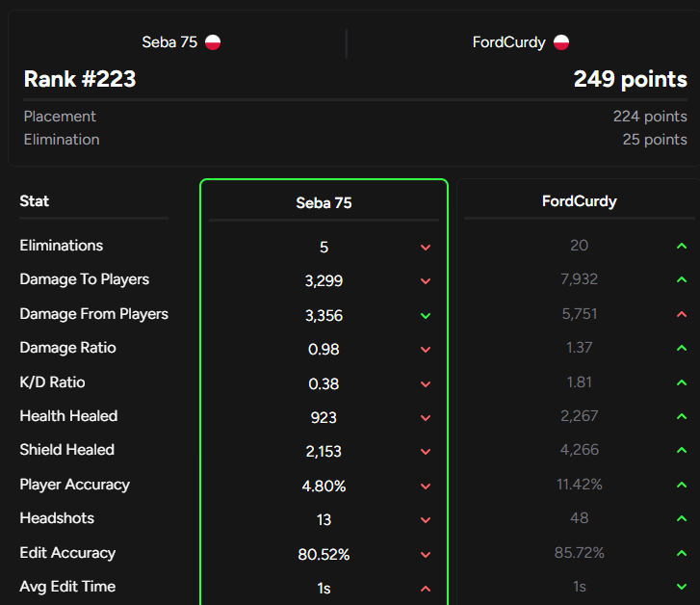
Task: Click the 224 points placement value
Action: click(x=650, y=117)
